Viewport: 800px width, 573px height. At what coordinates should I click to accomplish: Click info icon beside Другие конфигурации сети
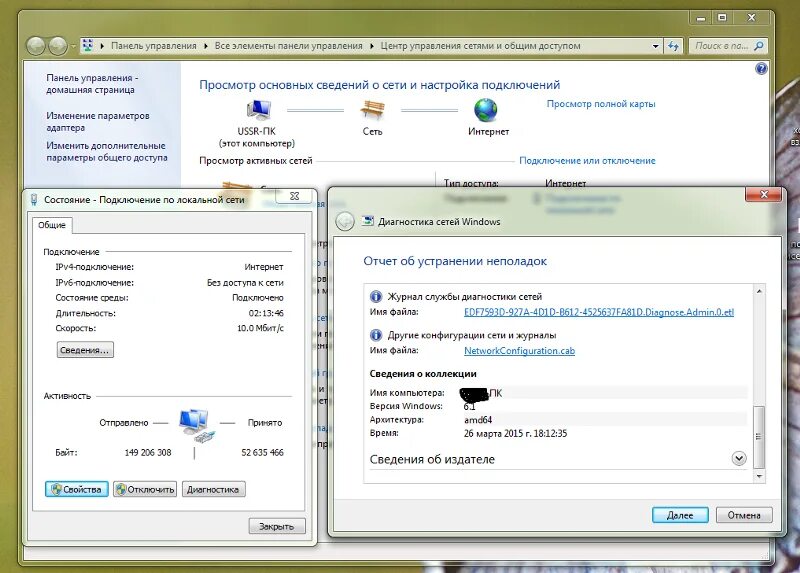376,335
